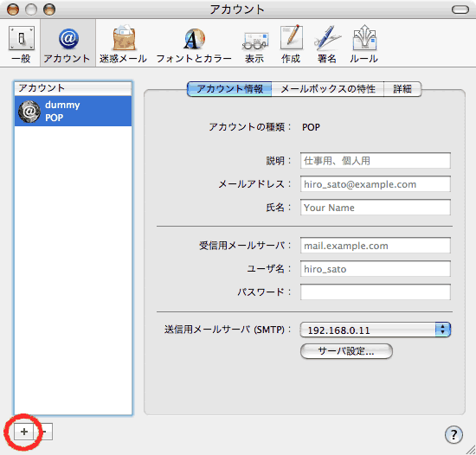Viewport: 476px width, 455px height.
Task: Toggle toolbar with the title bar pill button
Action: [x=460, y=10]
